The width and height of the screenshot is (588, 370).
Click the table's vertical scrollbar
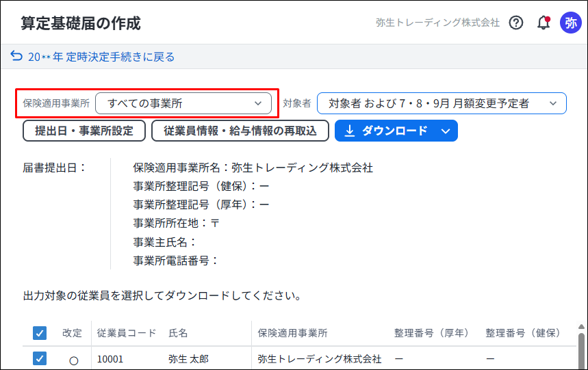581,347
